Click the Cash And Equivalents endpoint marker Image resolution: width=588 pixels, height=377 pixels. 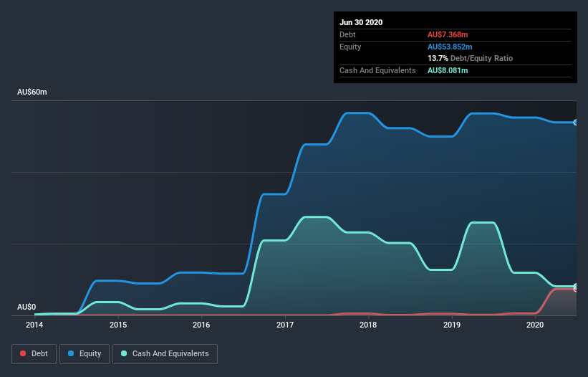576,286
